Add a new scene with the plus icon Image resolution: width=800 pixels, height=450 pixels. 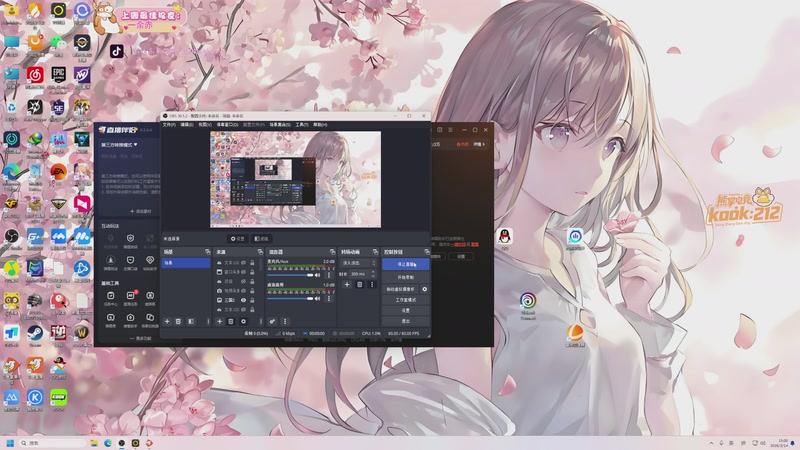coord(167,321)
